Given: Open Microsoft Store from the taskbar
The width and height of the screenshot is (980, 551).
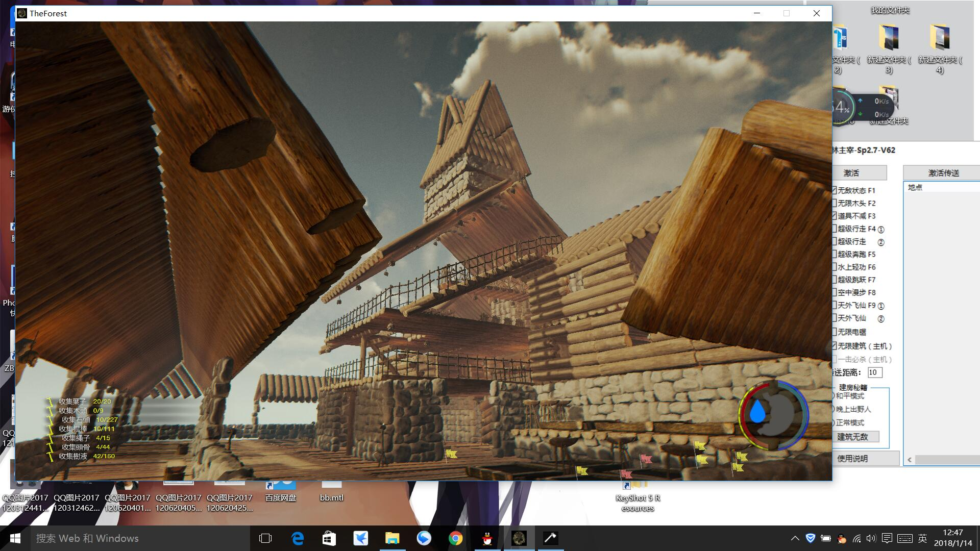Looking at the screenshot, I should 329,538.
